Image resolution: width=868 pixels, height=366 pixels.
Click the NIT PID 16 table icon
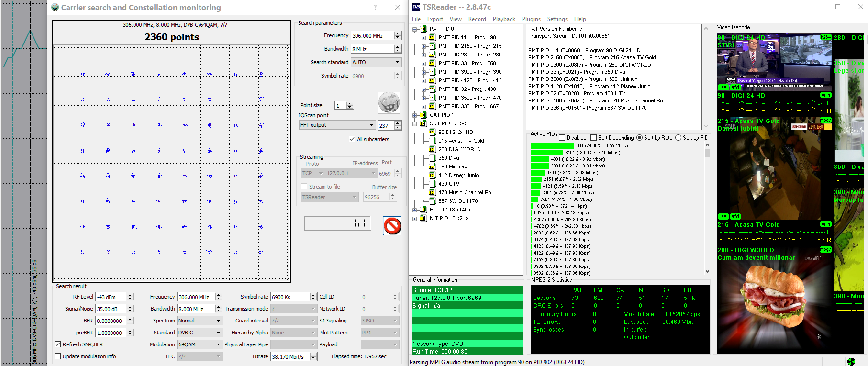pyautogui.click(x=423, y=218)
